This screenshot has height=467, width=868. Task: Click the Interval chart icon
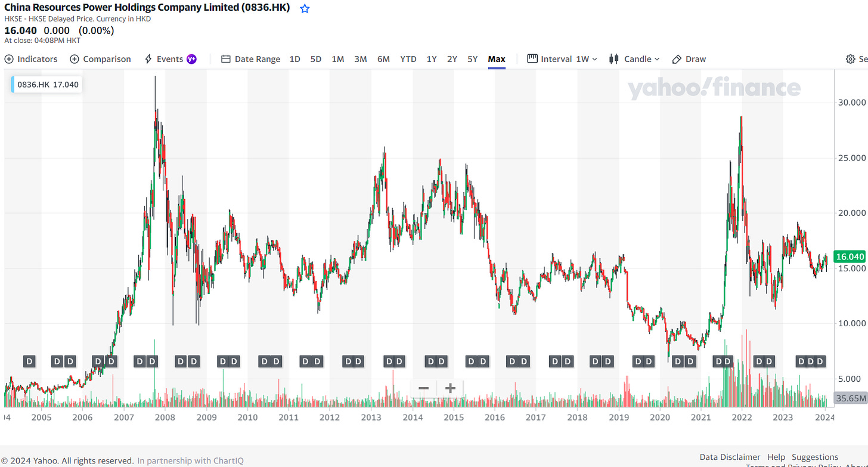(531, 59)
